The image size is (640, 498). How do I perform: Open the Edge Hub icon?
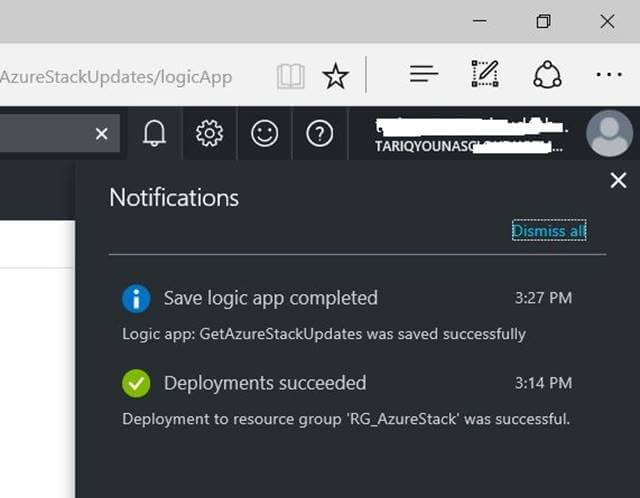[x=424, y=74]
